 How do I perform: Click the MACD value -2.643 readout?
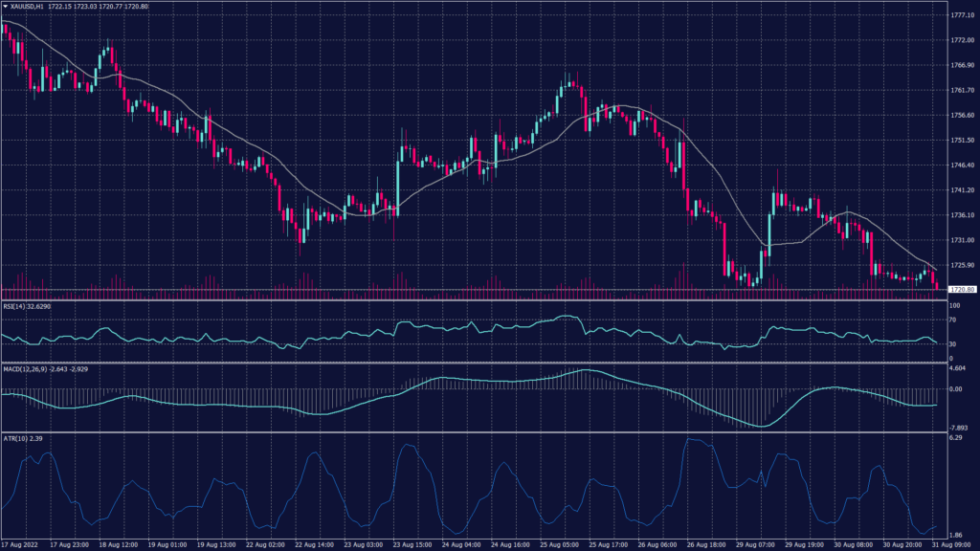(x=55, y=369)
